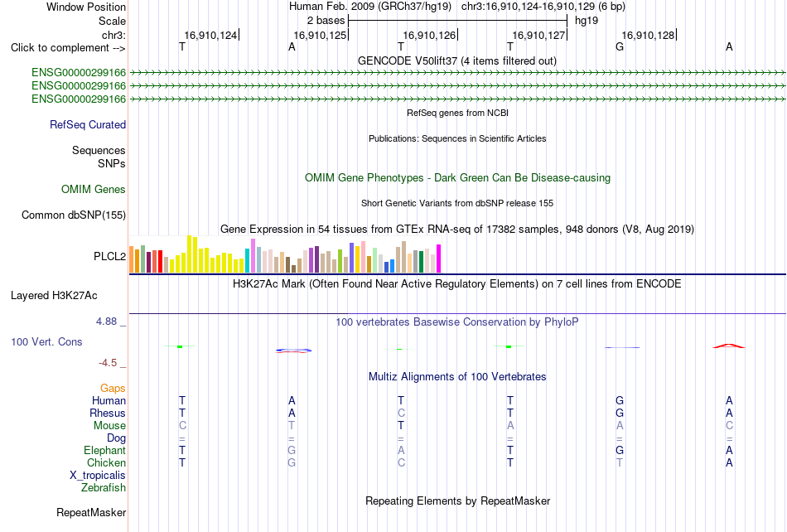The image size is (787, 532).
Task: Open the GTEx Gene Expression track title
Action: coord(457,229)
